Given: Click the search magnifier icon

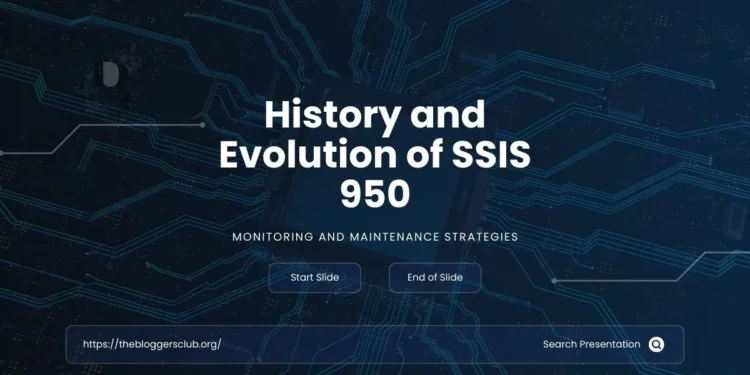Looking at the screenshot, I should [x=656, y=344].
